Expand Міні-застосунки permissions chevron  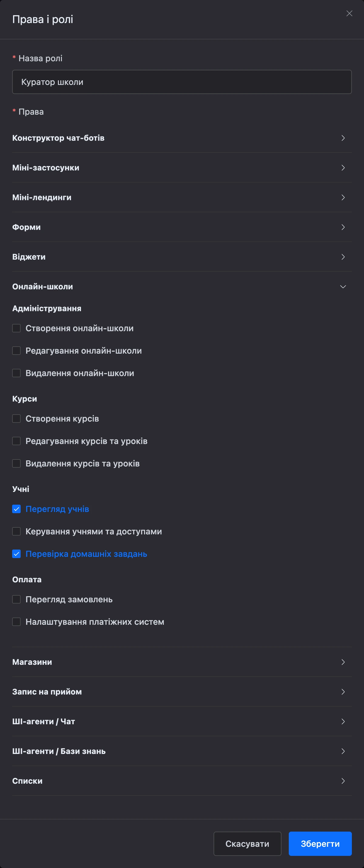[x=343, y=167]
